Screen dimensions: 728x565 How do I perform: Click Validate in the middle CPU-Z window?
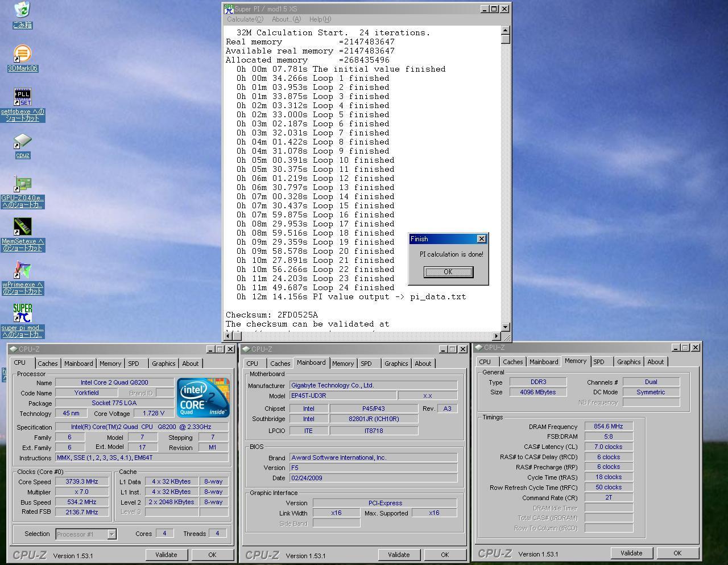pyautogui.click(x=399, y=555)
